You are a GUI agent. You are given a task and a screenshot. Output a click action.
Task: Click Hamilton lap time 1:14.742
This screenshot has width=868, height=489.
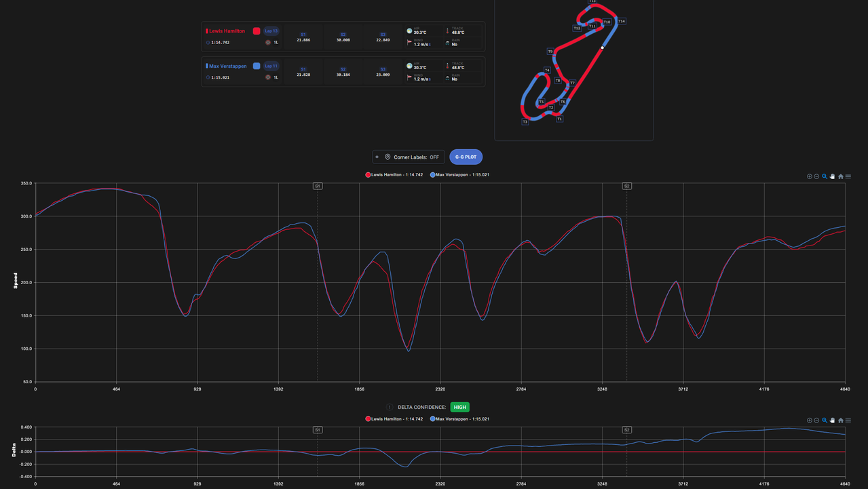220,43
